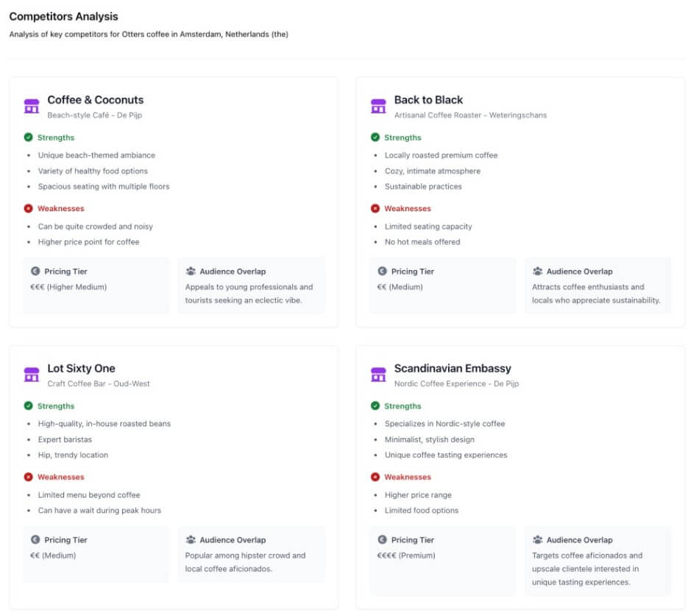Click the green Strengths check icon in Lot Sixty One
This screenshot has width=688, height=616.
29,406
